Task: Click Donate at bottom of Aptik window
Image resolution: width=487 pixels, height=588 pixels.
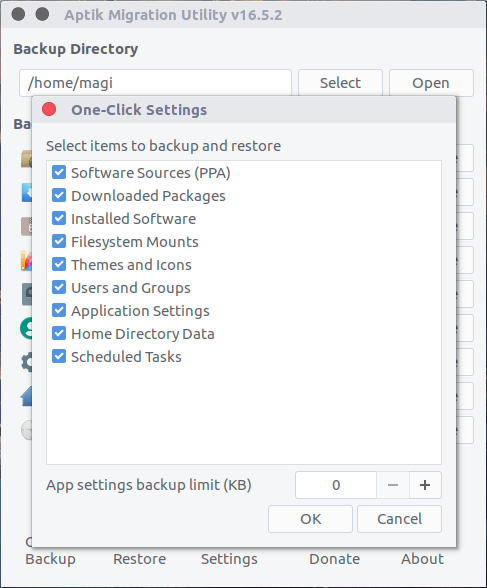Action: pos(334,559)
